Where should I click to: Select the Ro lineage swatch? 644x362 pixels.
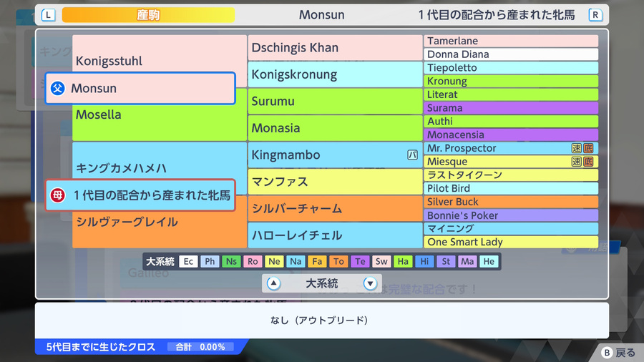253,261
